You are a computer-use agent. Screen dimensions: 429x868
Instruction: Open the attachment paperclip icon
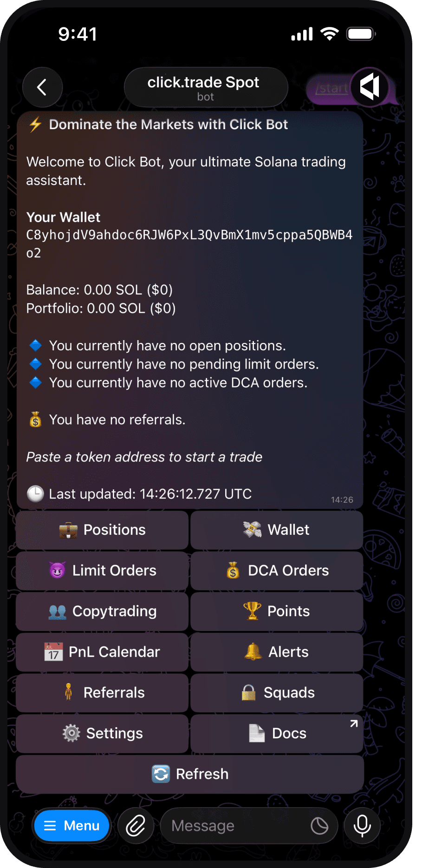135,826
